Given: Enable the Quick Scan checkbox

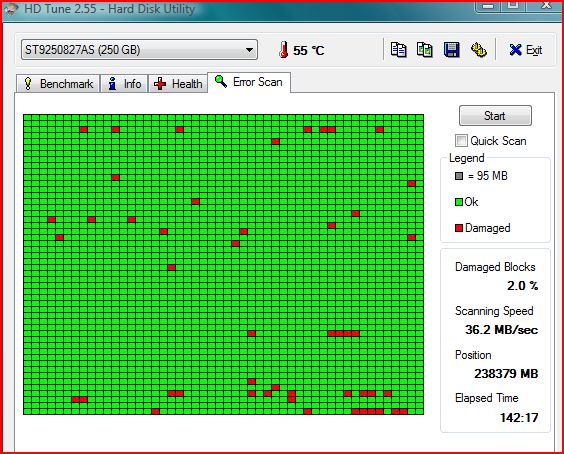Looking at the screenshot, I should tap(461, 140).
